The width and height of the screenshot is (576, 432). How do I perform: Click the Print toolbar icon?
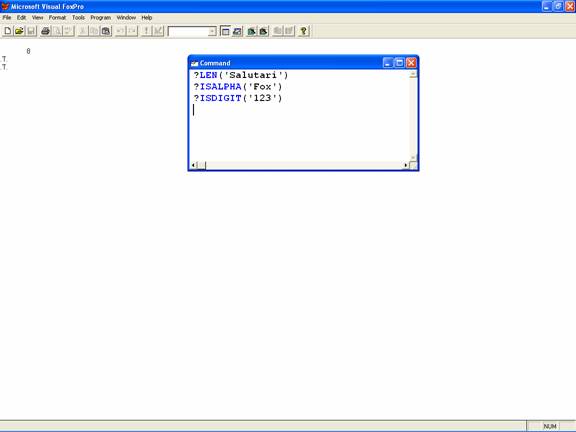point(46,31)
